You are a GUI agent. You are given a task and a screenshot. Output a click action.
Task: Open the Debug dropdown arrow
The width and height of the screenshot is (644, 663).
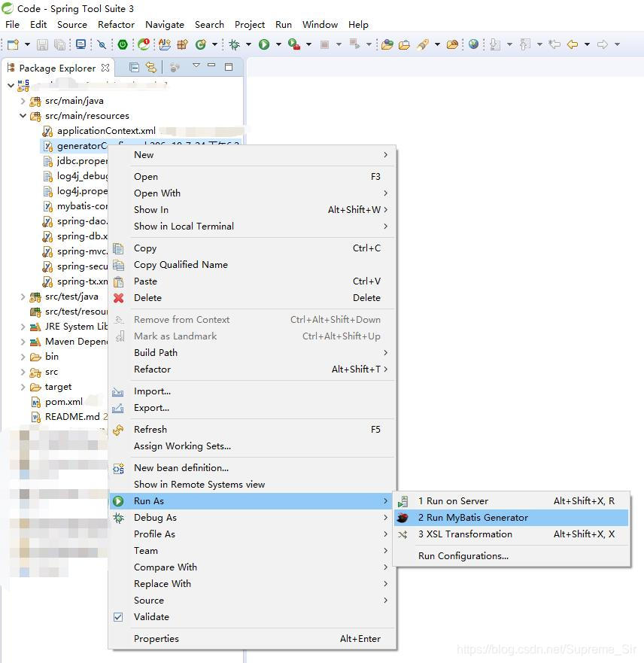(x=248, y=44)
